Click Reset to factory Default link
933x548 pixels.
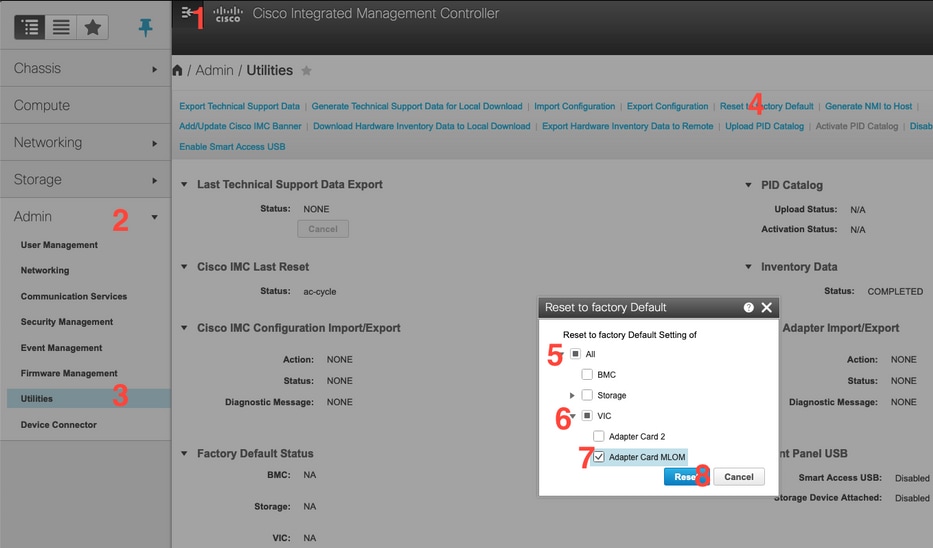point(766,106)
